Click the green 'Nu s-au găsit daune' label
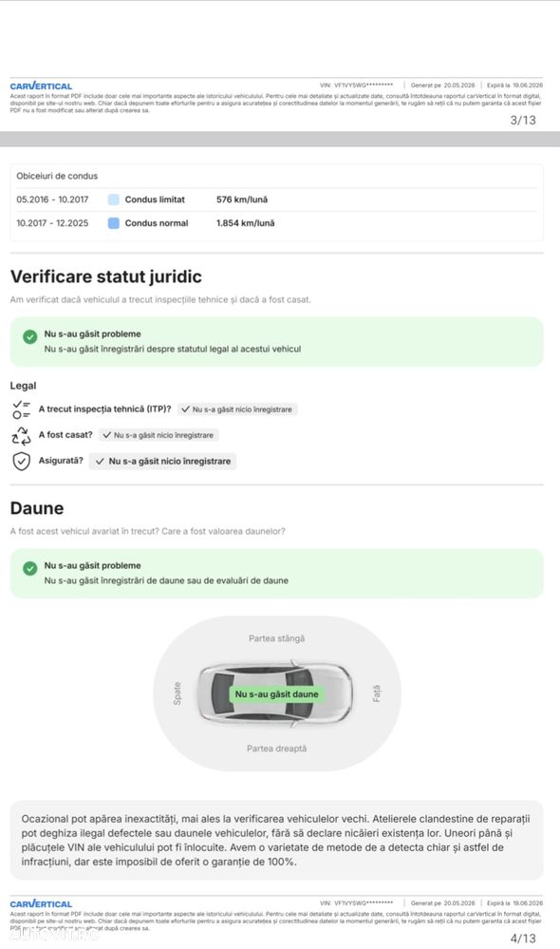 276,694
